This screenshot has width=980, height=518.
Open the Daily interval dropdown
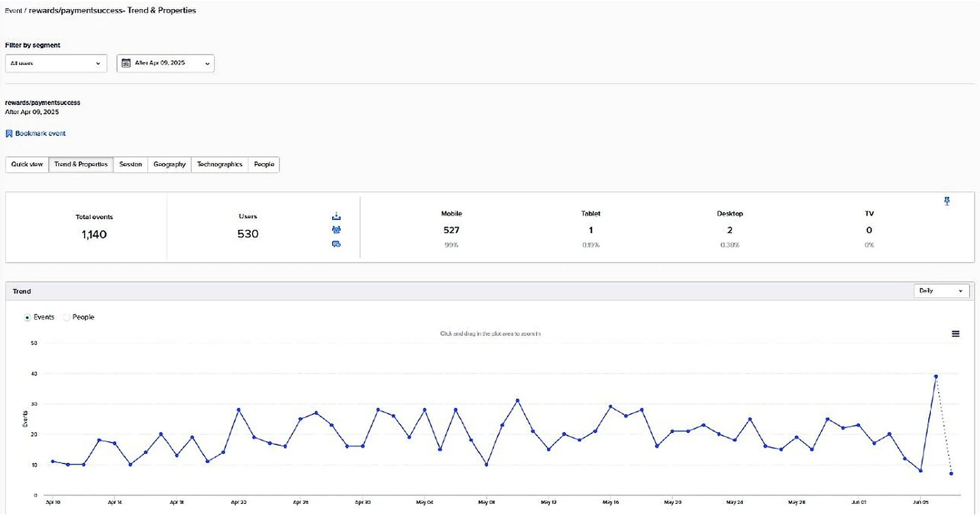pyautogui.click(x=941, y=291)
